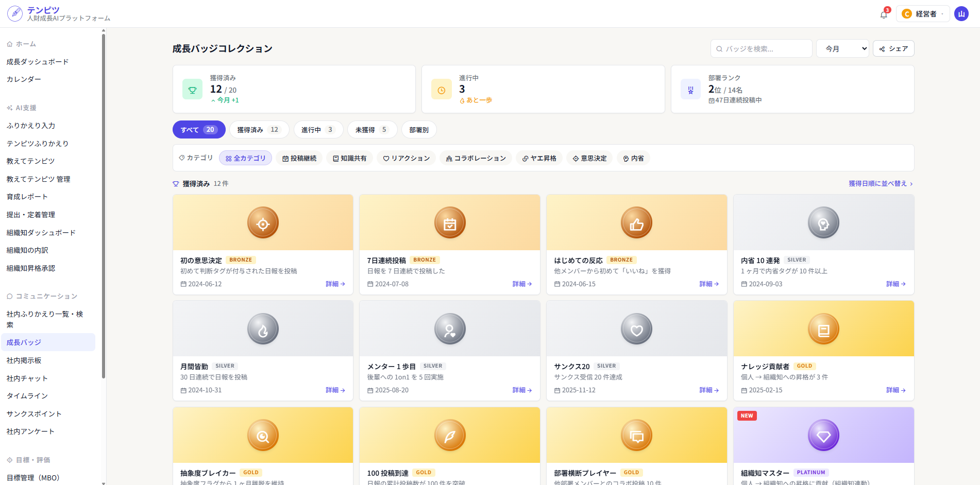Open the 今月 period dropdown
The height and width of the screenshot is (485, 980).
pyautogui.click(x=842, y=48)
